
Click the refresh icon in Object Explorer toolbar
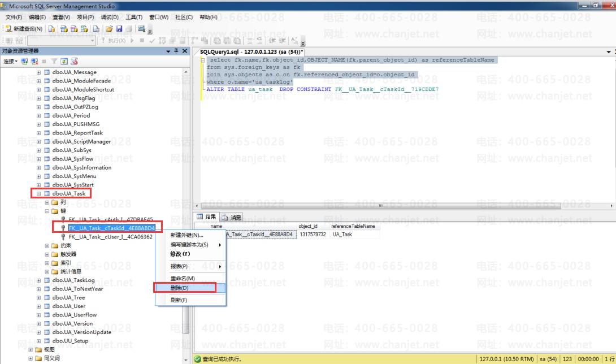coord(64,61)
